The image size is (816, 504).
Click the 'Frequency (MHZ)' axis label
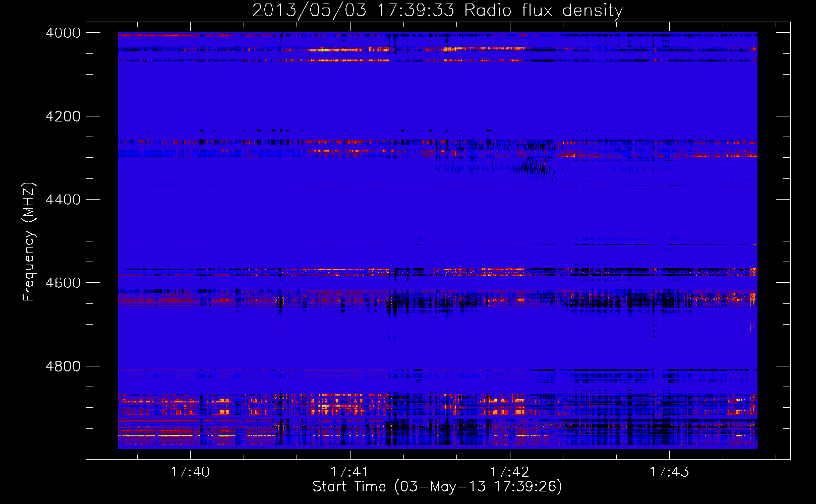(x=29, y=242)
